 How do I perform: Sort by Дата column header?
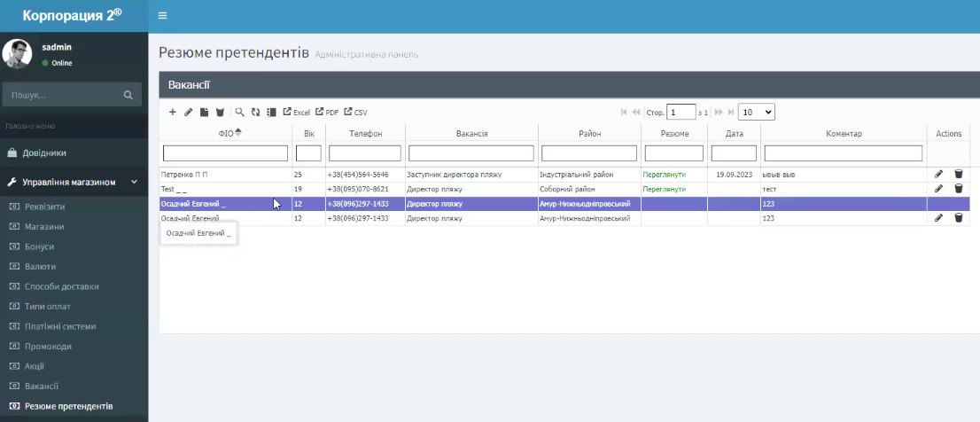[x=735, y=134]
